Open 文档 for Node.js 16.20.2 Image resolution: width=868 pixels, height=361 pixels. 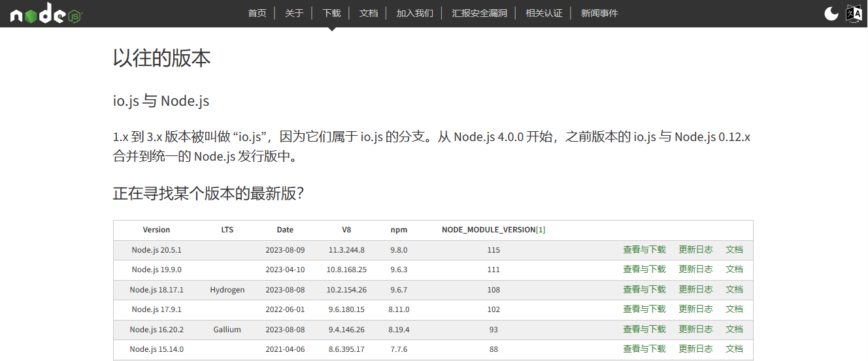[x=734, y=329]
